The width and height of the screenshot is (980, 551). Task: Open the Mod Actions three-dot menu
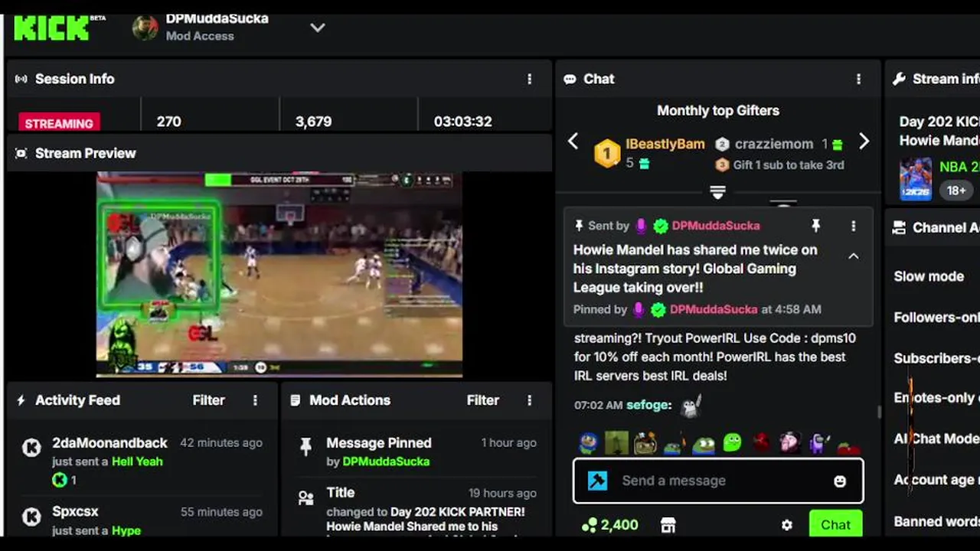pos(529,400)
